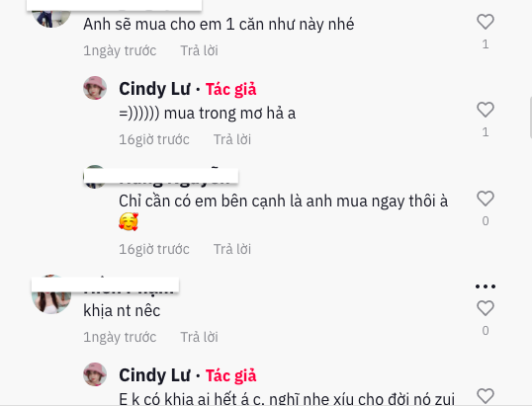The width and height of the screenshot is (532, 406).
Task: Open Cindy Lư name on 'E k có khịa' reply
Action: [x=154, y=375]
